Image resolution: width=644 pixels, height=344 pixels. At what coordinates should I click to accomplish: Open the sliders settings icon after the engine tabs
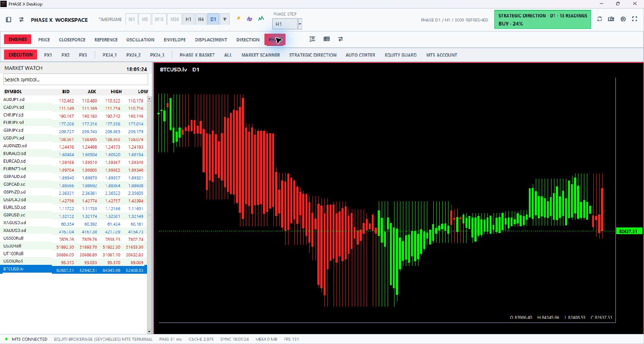(x=313, y=39)
